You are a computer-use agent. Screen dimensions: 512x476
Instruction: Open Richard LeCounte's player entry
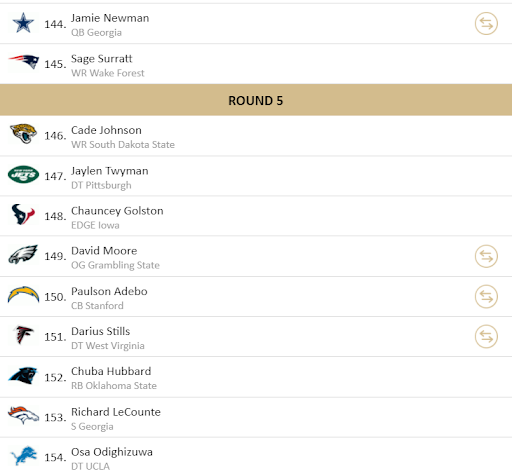[116, 412]
